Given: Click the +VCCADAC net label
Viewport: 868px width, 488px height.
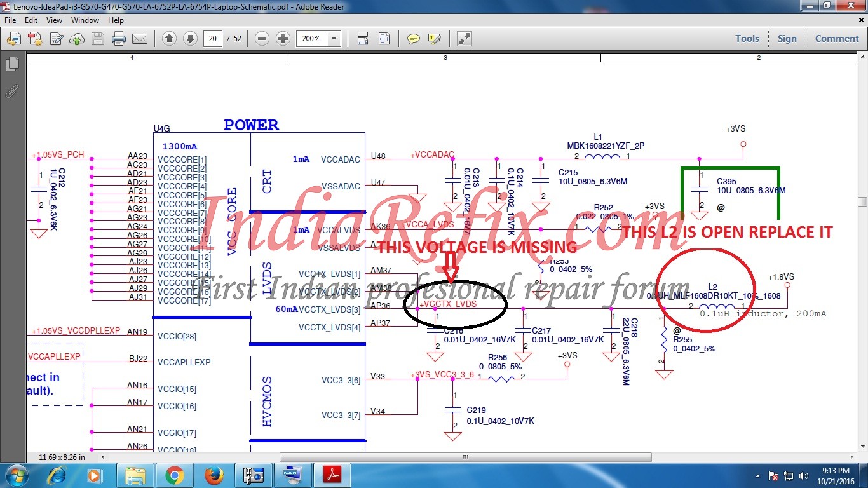Looking at the screenshot, I should (432, 154).
